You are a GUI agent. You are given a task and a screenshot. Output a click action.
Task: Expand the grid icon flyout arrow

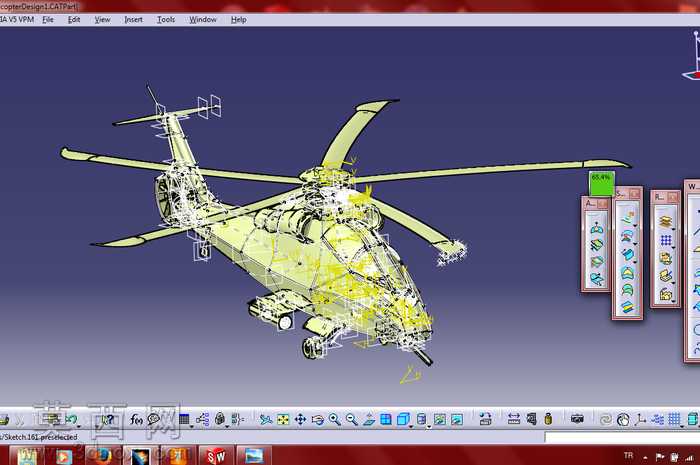coord(682,426)
